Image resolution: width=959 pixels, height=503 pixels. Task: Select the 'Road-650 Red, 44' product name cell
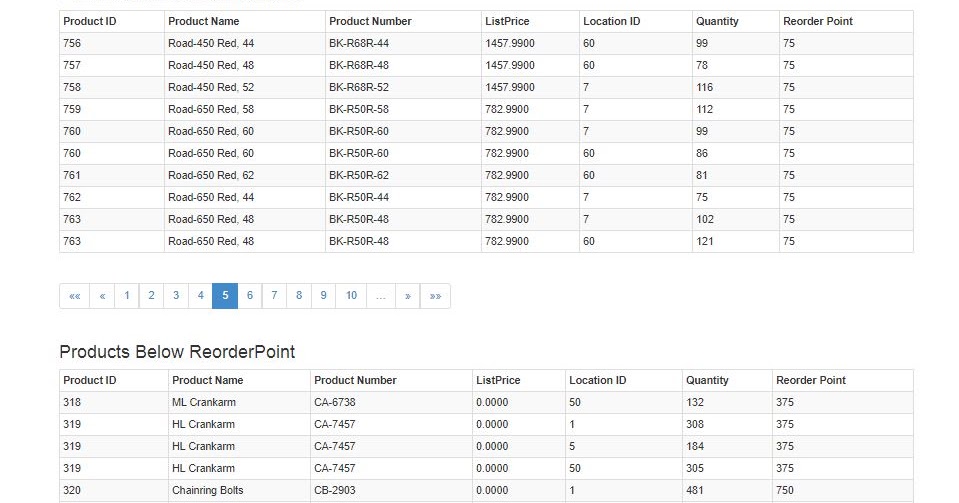(245, 198)
